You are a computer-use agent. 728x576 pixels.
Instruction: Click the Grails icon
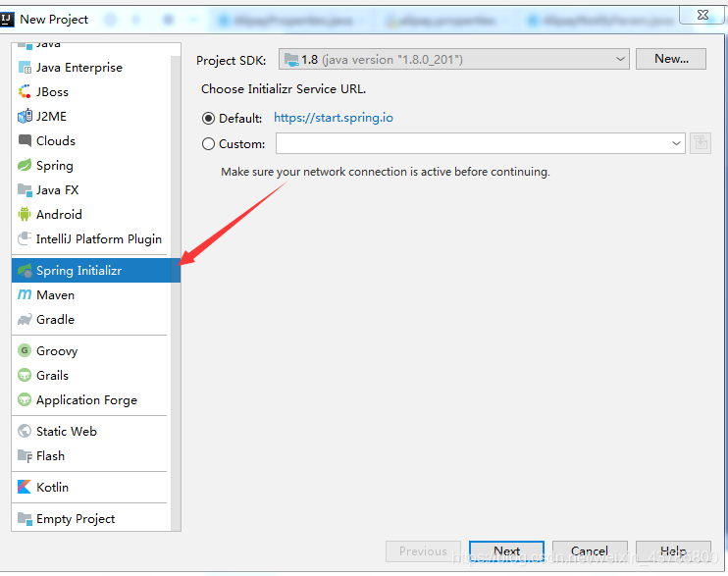[x=25, y=375]
